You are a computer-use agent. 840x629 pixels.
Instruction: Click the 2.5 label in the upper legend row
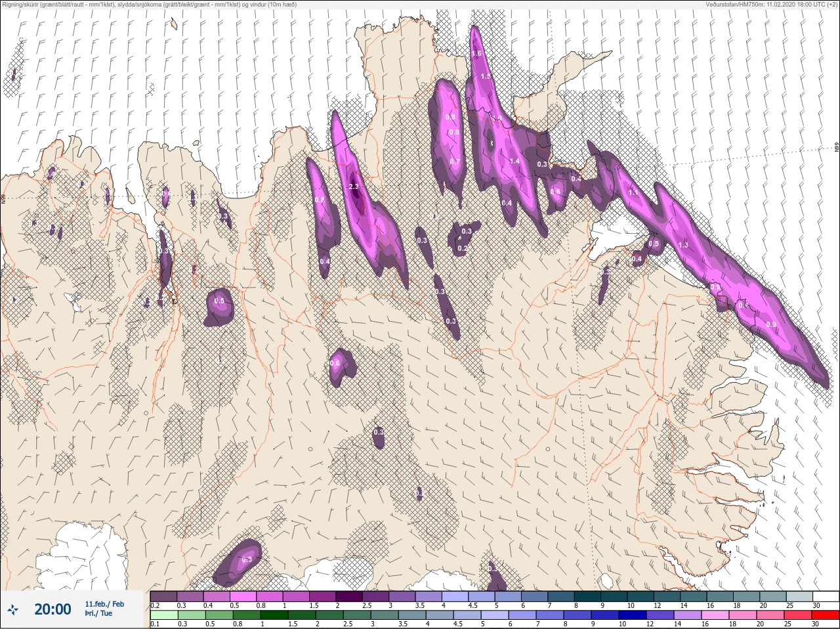point(367,605)
